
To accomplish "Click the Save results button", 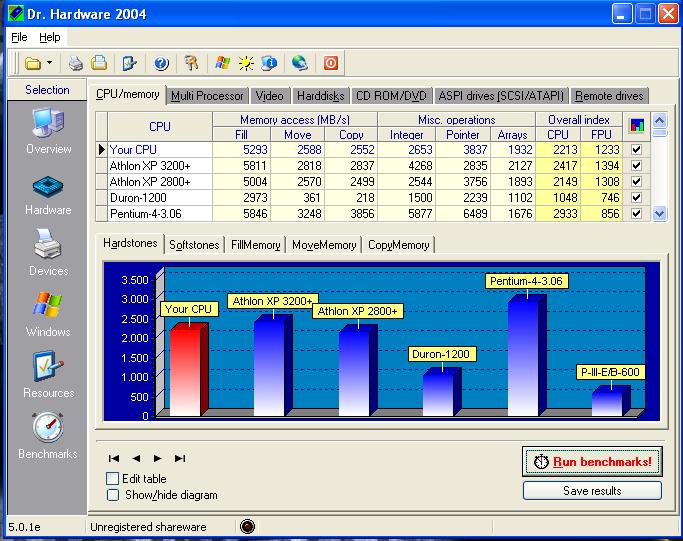I will click(592, 491).
